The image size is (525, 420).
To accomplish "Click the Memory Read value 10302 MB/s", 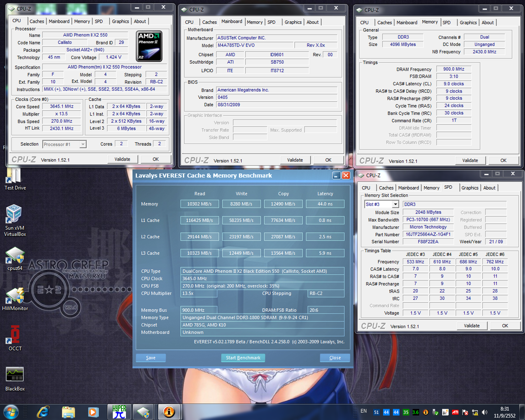I will click(x=200, y=204).
